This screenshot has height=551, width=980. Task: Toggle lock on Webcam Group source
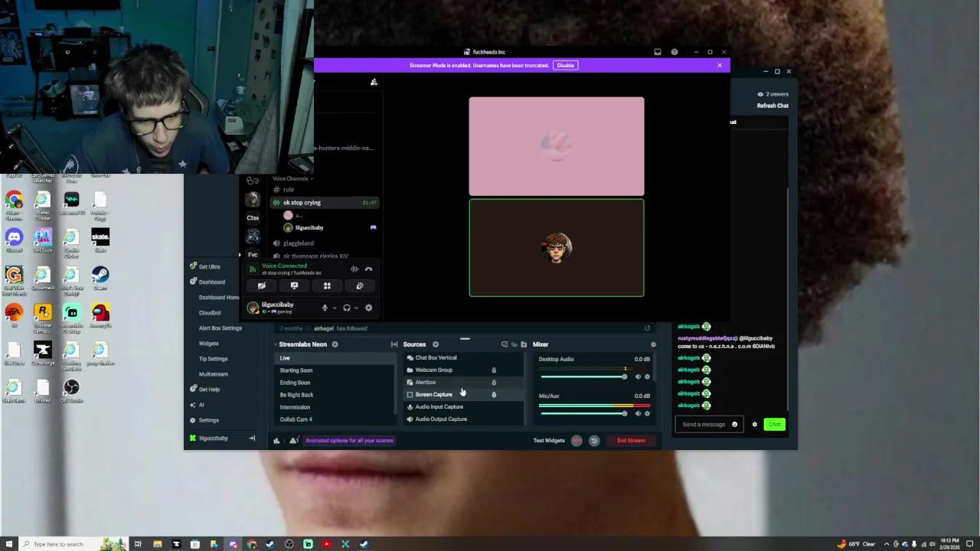(494, 370)
